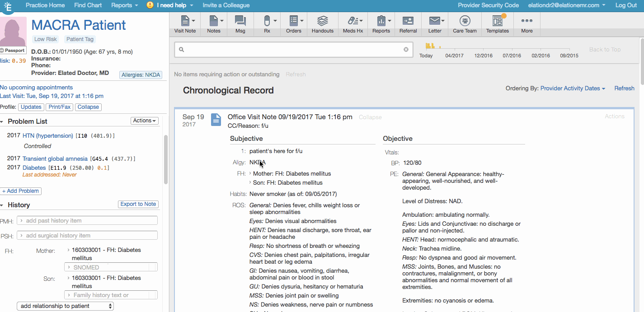Open the Templates icon

[x=498, y=21]
